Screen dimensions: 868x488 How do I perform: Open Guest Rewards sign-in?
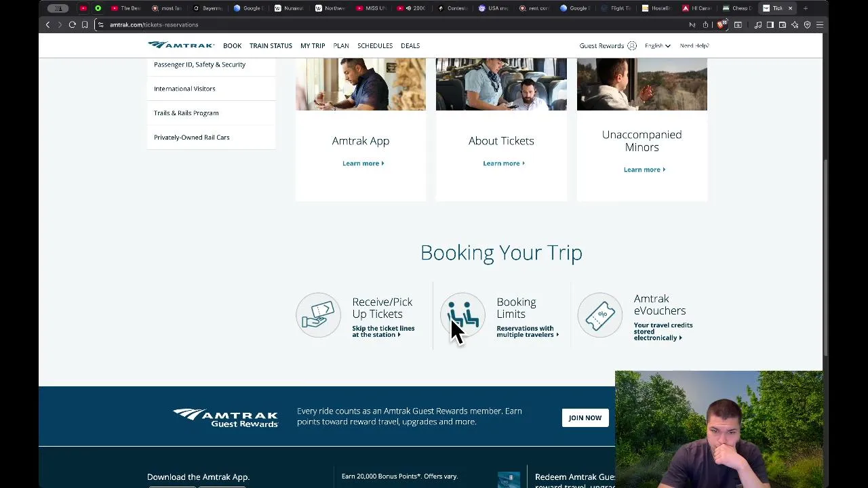601,45
